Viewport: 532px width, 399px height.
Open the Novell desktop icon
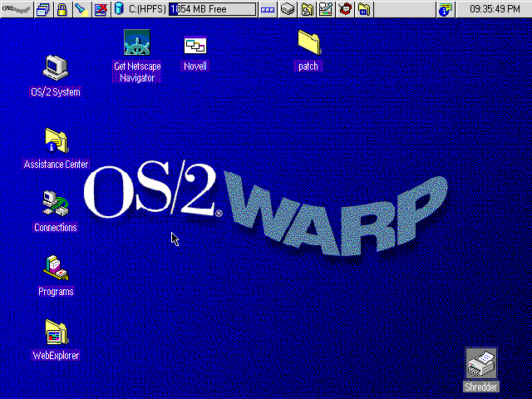point(195,46)
